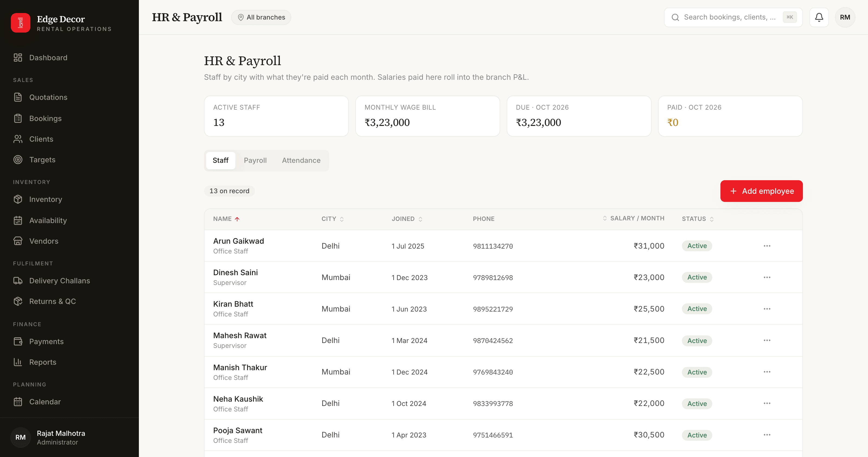Select the Staff tab

tap(220, 160)
